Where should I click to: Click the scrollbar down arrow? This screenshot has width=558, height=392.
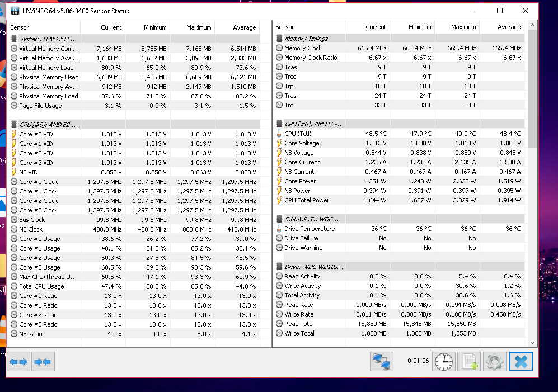point(532,343)
